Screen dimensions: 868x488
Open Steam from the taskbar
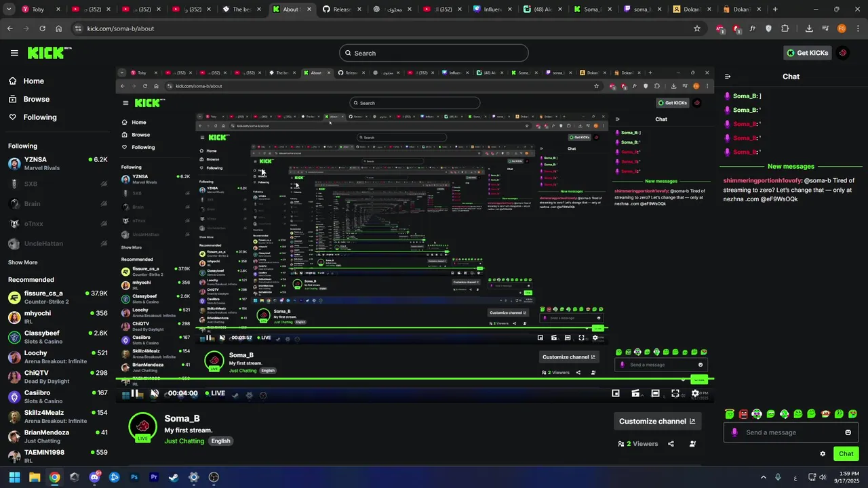tap(174, 477)
